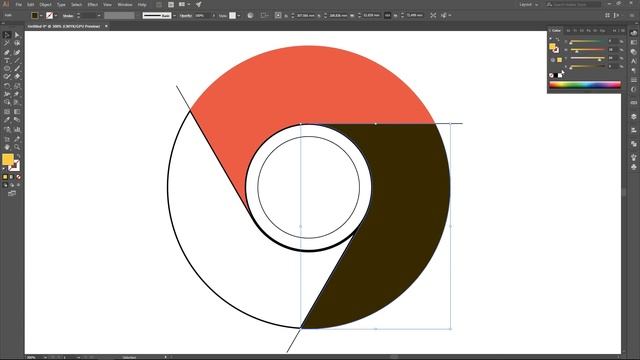Select the Artboard tool
Viewport: 640px width, 360px height.
[x=7, y=139]
